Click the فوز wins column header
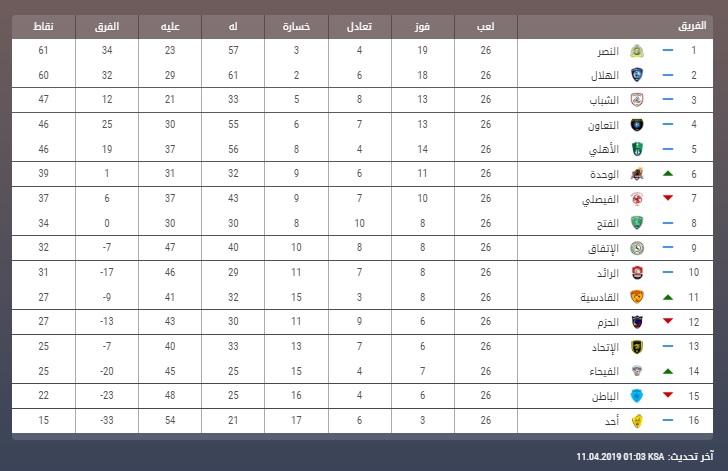 point(422,26)
